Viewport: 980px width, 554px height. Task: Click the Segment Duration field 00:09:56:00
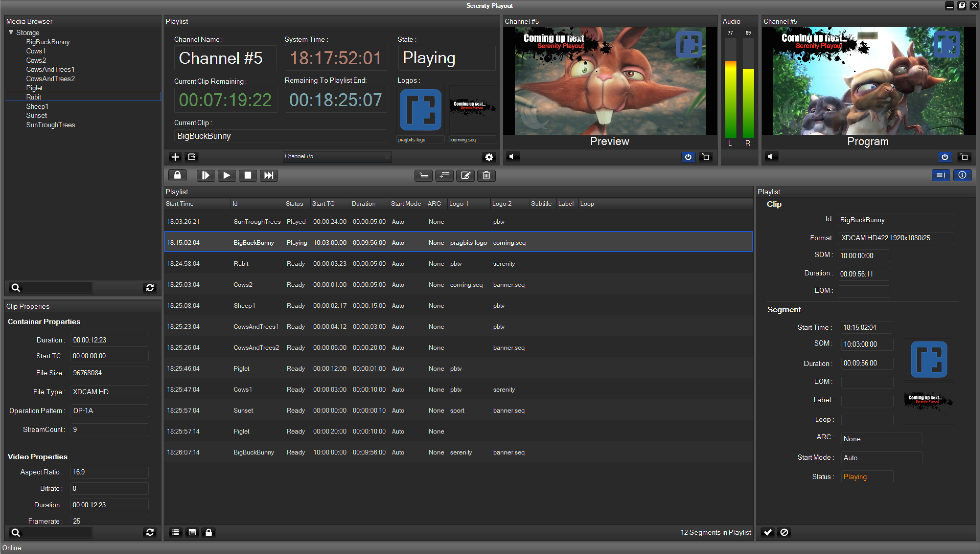(x=867, y=363)
